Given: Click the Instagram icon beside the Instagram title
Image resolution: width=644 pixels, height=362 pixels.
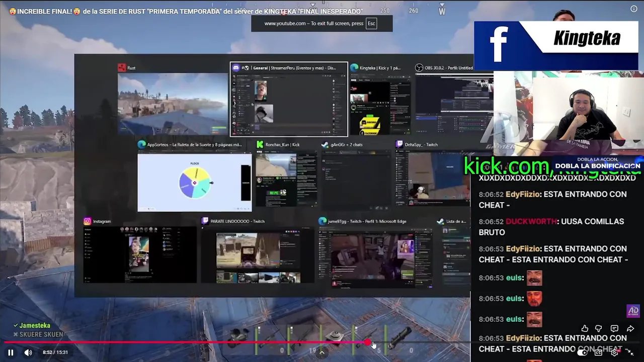Looking at the screenshot, I should tap(88, 221).
